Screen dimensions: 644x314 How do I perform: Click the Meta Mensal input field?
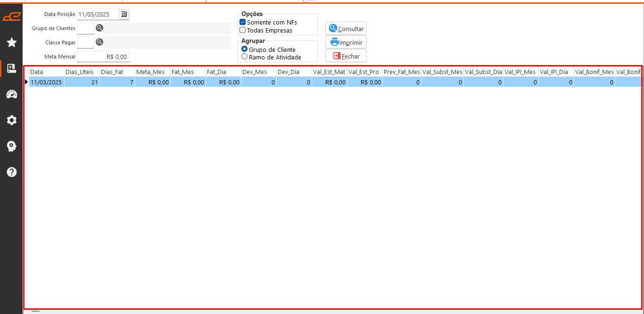103,57
